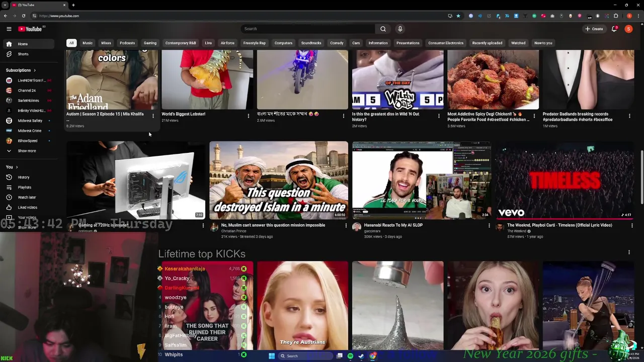Click taskbar Search box
Image resolution: width=644 pixels, height=362 pixels.
click(306, 356)
